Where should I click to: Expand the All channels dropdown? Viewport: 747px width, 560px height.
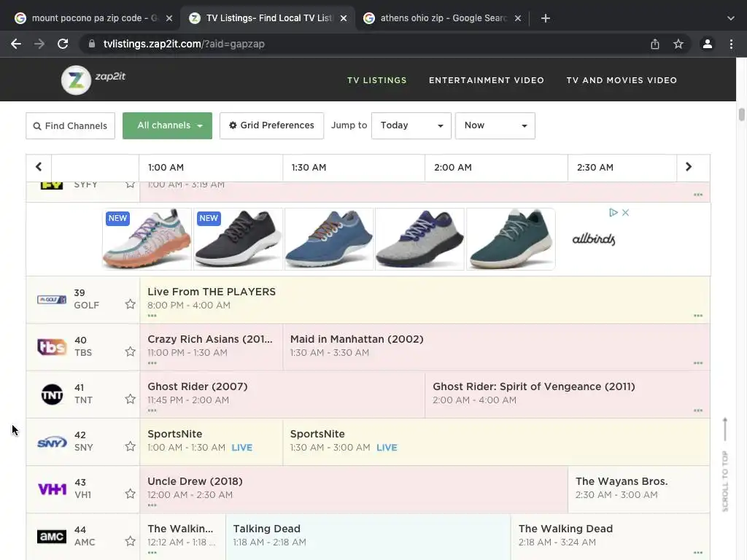point(167,125)
